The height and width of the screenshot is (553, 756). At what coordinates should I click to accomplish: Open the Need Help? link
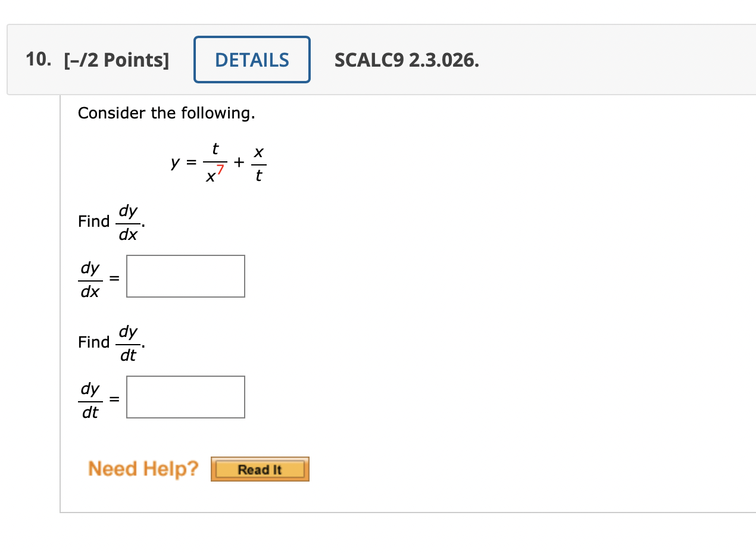pos(143,468)
